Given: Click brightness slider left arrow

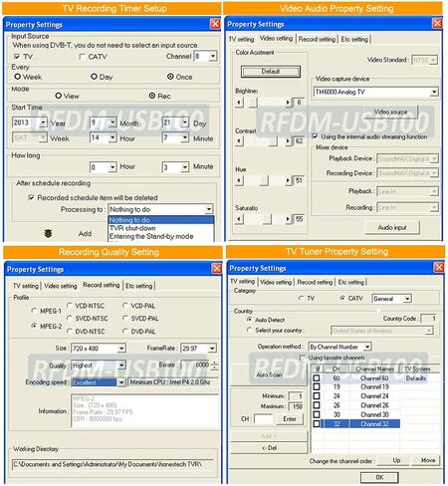Looking at the screenshot, I should coord(239,103).
